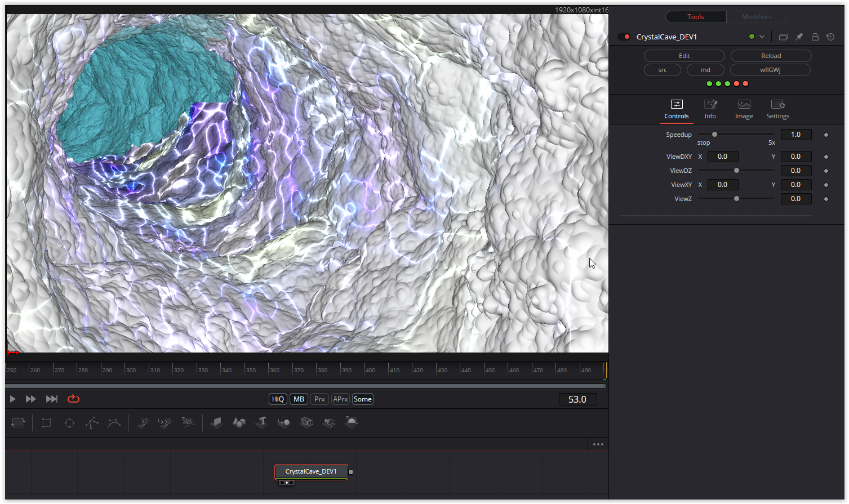Viewport: 849px width, 504px height.
Task: Click the fast forward playback button
Action: 31,399
